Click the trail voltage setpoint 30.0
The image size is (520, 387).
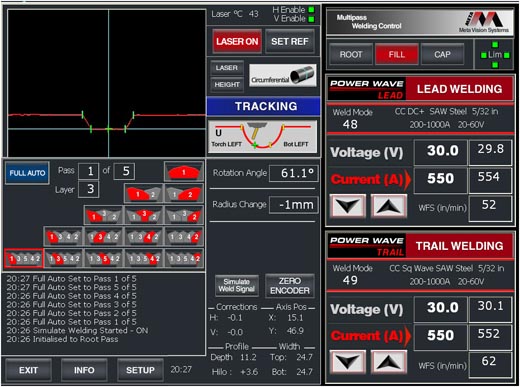tap(441, 309)
